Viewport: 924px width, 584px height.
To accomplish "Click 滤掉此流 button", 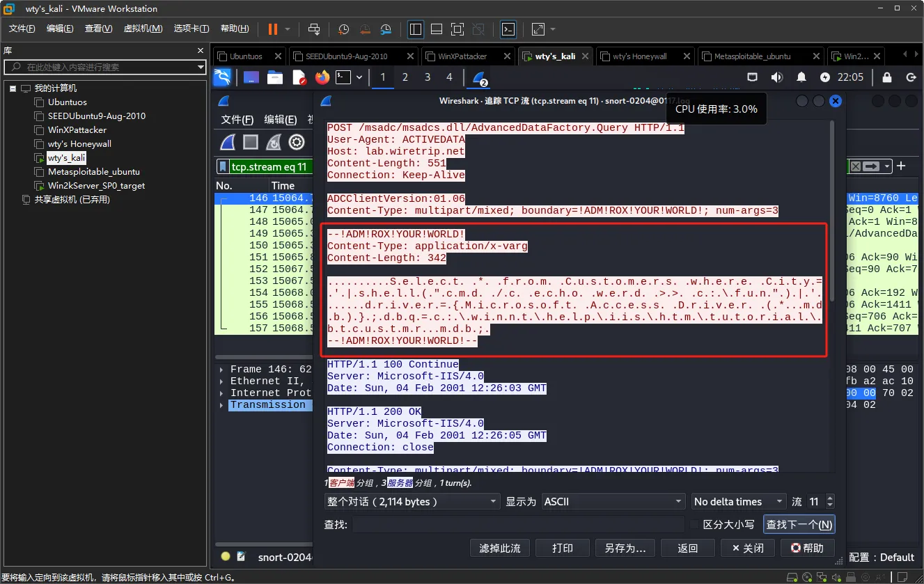I will click(500, 548).
